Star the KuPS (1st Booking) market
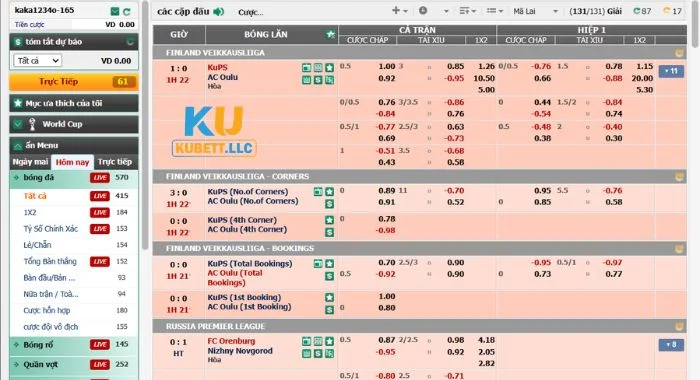Screen dimensions: 700x380 click(x=329, y=297)
